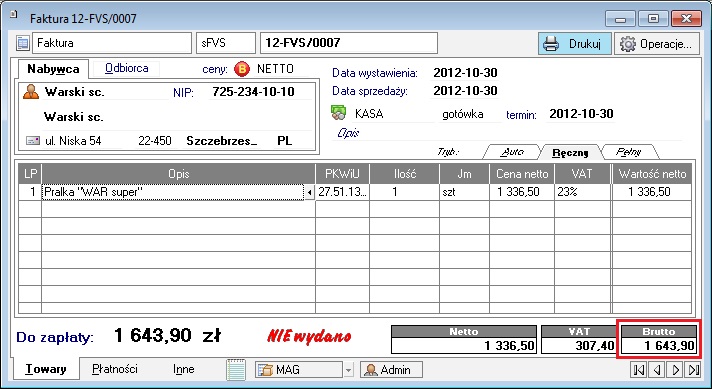This screenshot has height=389, width=712.
Task: Click the NIP value 725-234-10-10
Action: [253, 92]
